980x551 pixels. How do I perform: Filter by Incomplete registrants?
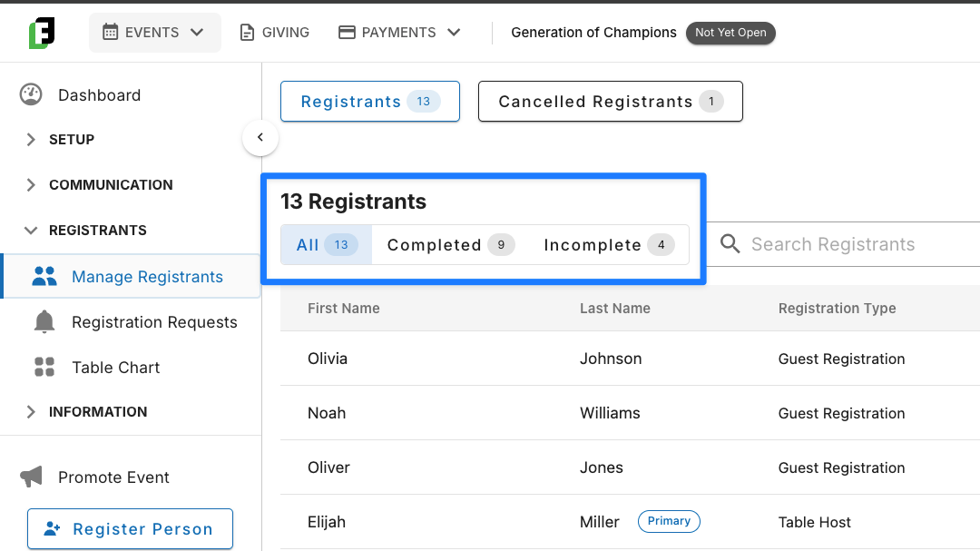pyautogui.click(x=609, y=244)
